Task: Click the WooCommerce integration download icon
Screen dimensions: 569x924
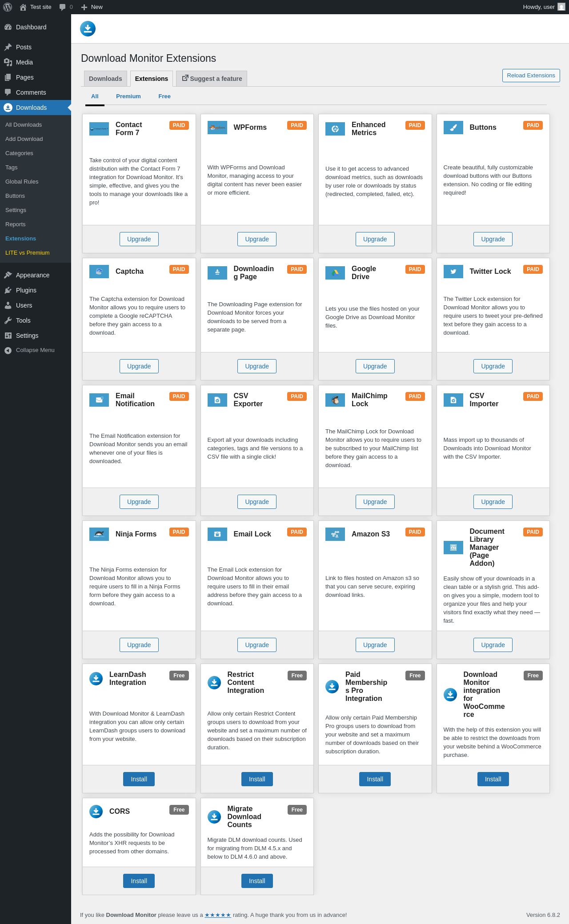Action: pos(450,695)
